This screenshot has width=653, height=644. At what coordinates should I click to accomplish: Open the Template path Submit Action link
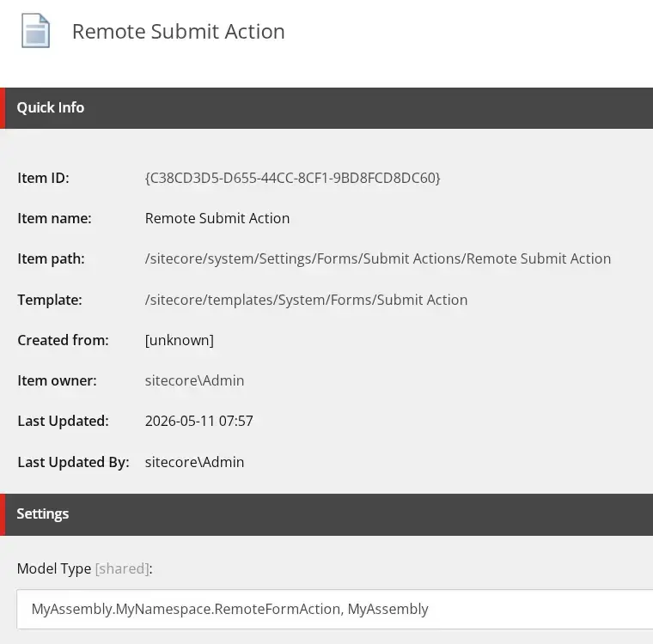306,301
